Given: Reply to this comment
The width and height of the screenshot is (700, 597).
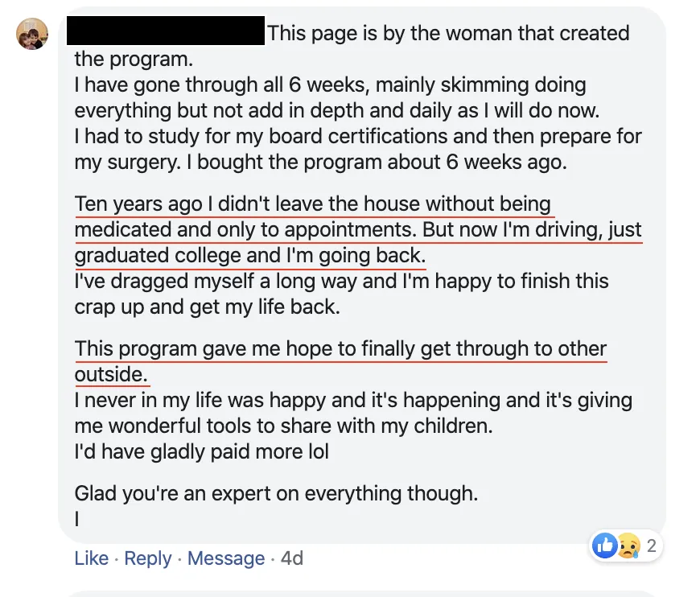Looking at the screenshot, I should coord(148,558).
